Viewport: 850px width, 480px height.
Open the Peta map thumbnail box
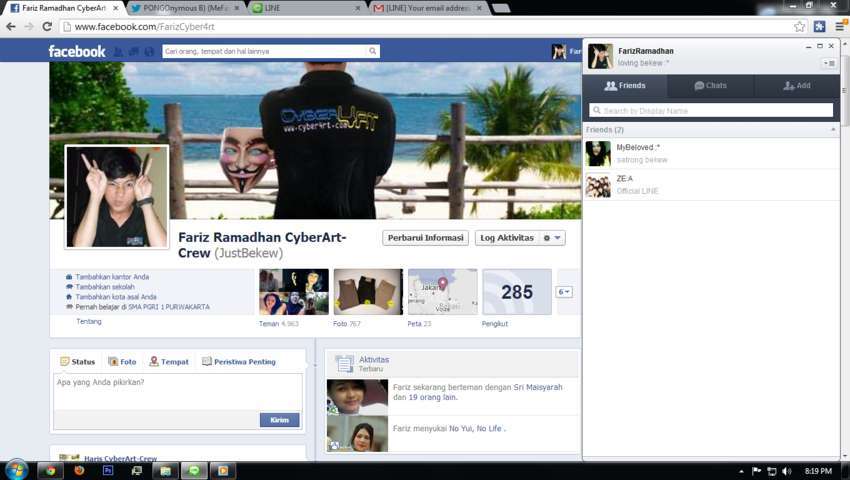click(x=442, y=292)
